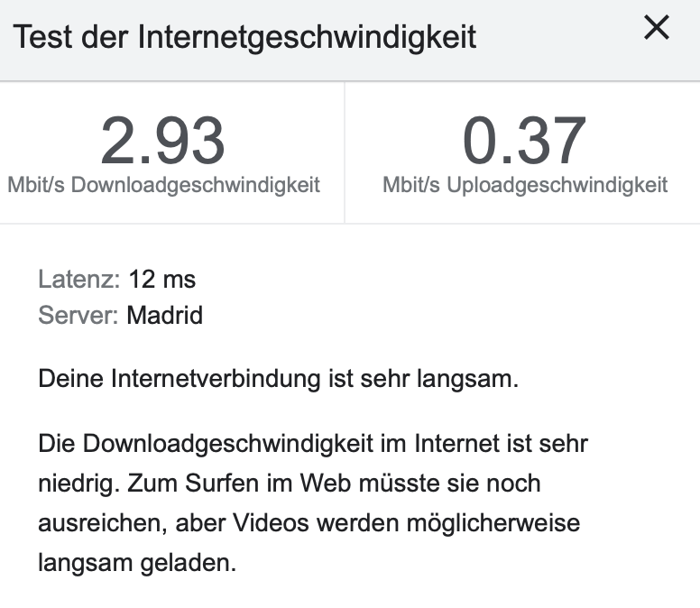Click 'Deine Internetverbindung ist sehr langsam.' message

[x=279, y=379]
